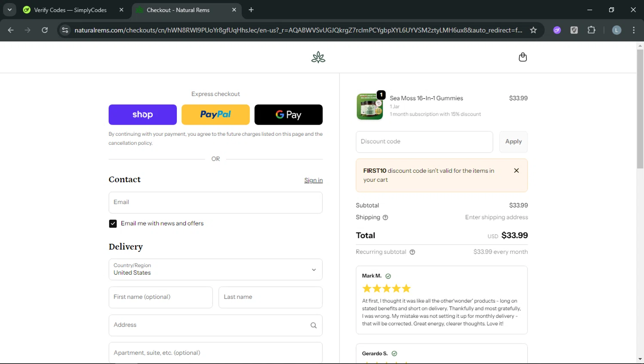This screenshot has width=644, height=364.
Task: Click Gerardo S. verified badge icon
Action: (394, 354)
